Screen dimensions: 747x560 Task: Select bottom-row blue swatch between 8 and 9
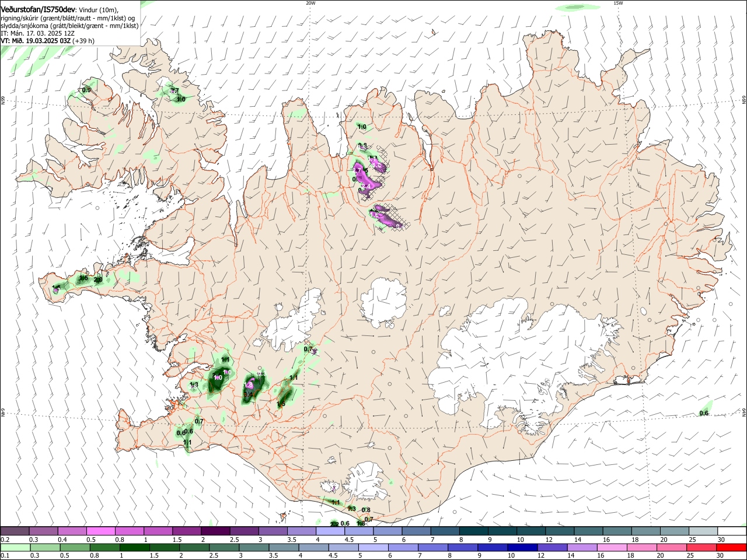463,548
